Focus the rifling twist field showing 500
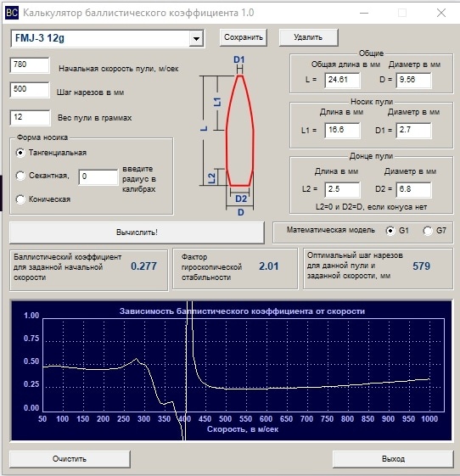 [30, 90]
